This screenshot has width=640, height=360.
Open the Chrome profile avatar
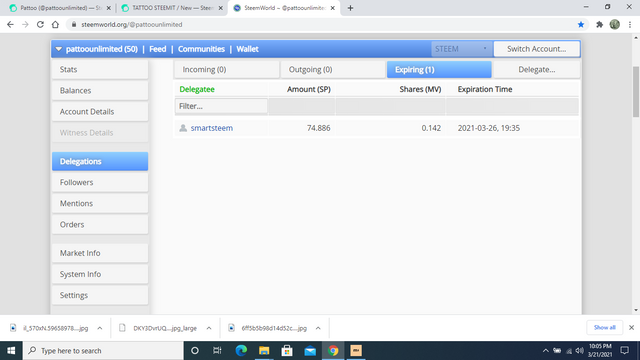coord(615,24)
